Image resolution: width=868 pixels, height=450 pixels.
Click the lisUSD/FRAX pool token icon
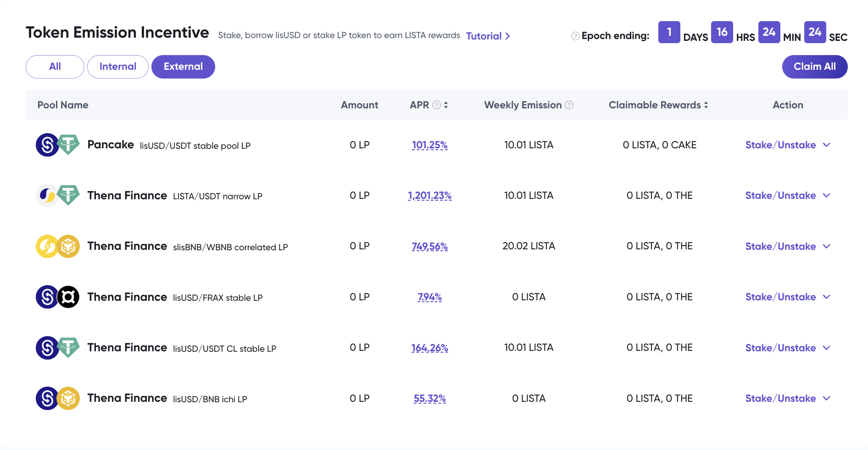(58, 297)
